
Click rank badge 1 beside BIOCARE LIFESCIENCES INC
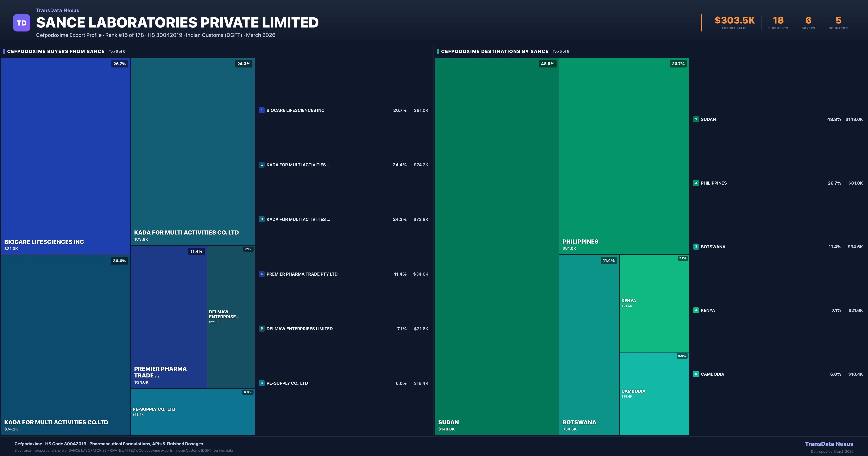click(x=261, y=110)
